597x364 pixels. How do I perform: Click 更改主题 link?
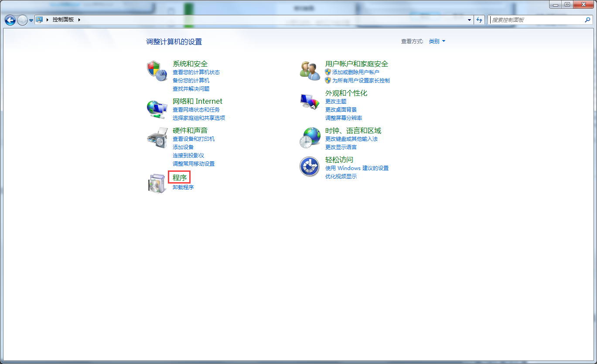coord(336,102)
